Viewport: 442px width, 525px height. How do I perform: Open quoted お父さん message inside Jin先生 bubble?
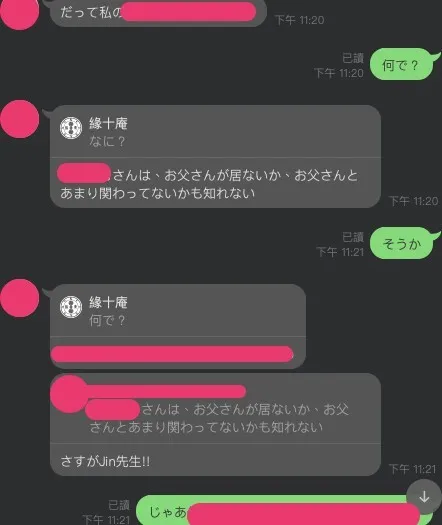[x=215, y=409]
